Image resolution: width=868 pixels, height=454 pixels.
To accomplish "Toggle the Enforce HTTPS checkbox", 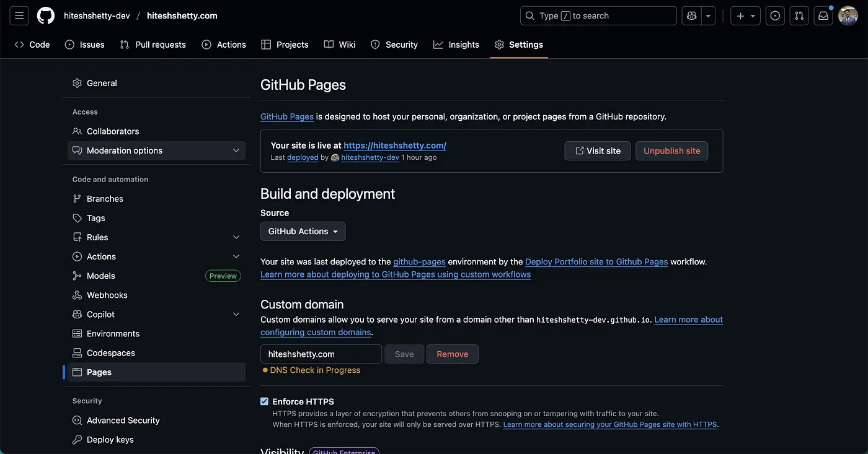I will (x=265, y=401).
